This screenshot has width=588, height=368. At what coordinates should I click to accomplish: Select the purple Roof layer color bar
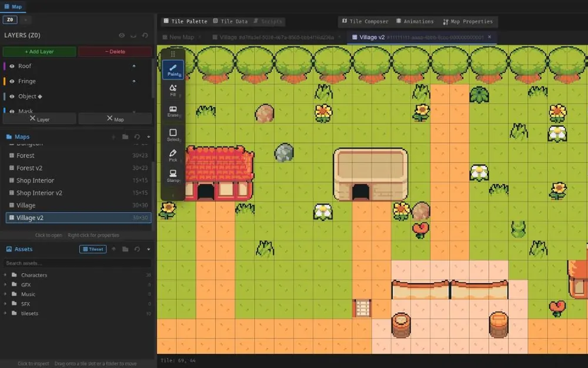pos(4,66)
